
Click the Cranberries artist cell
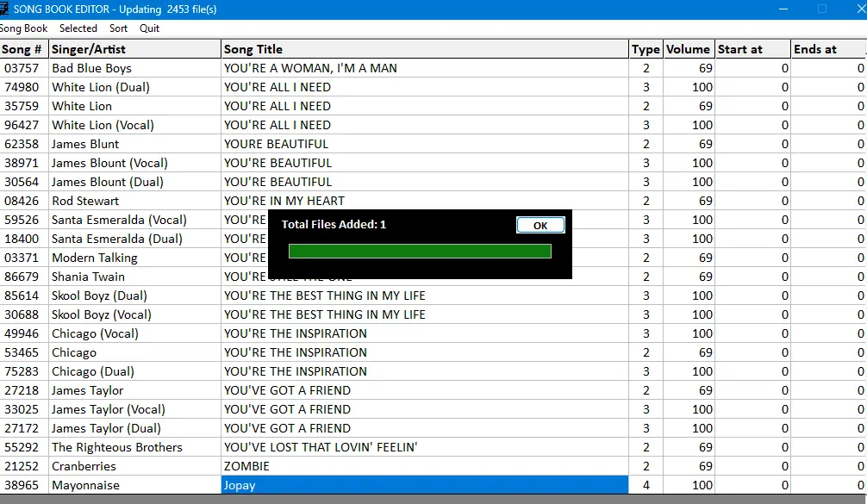pyautogui.click(x=135, y=466)
